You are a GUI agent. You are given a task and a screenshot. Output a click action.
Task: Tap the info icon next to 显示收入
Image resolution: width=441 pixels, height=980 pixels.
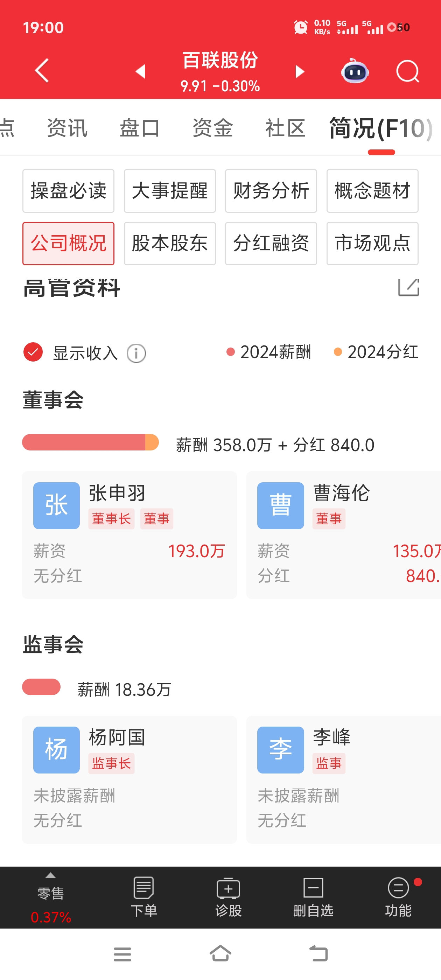pos(136,353)
